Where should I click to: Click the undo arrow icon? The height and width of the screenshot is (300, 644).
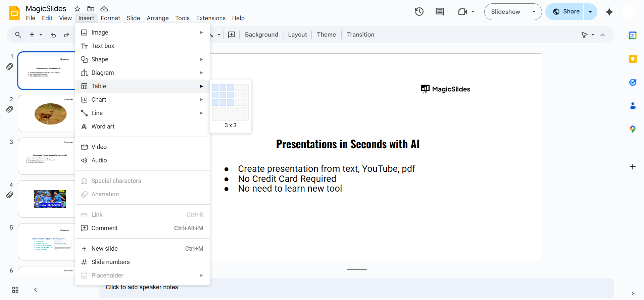pos(53,35)
